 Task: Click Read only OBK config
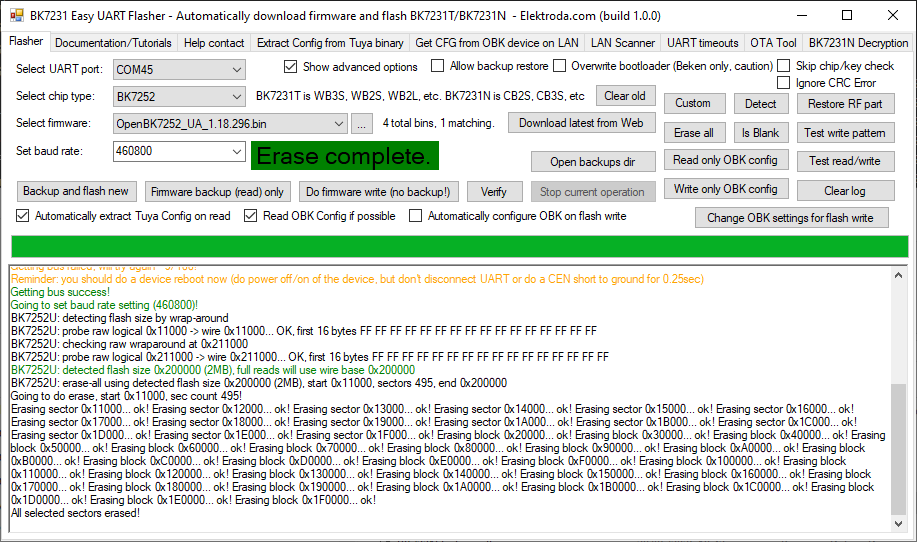[725, 160]
